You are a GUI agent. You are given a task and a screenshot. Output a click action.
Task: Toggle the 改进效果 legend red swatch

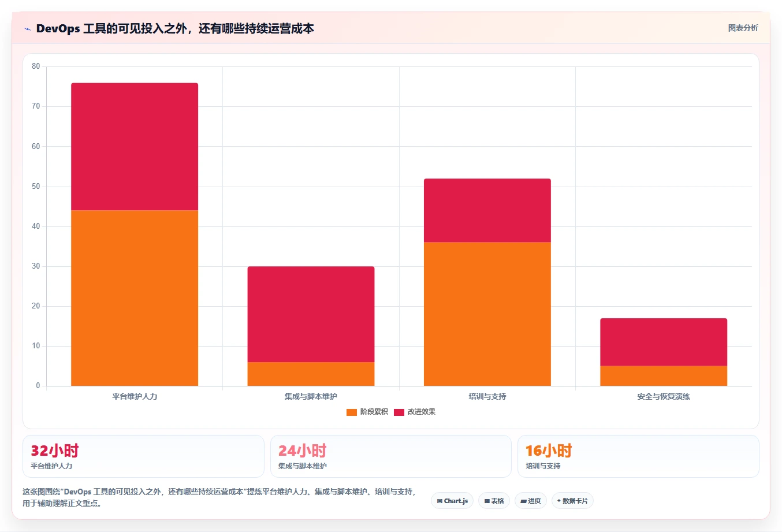pos(399,412)
